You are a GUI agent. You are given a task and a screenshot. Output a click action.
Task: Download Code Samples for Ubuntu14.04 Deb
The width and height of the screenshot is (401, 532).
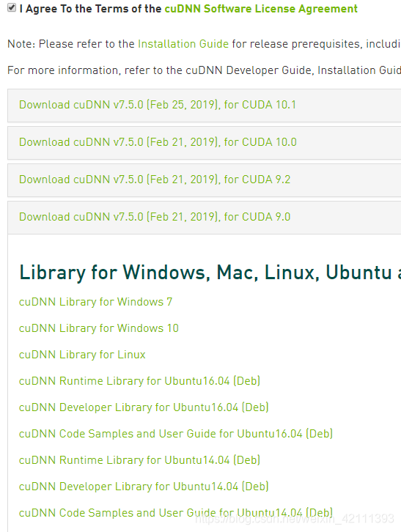[x=175, y=513]
